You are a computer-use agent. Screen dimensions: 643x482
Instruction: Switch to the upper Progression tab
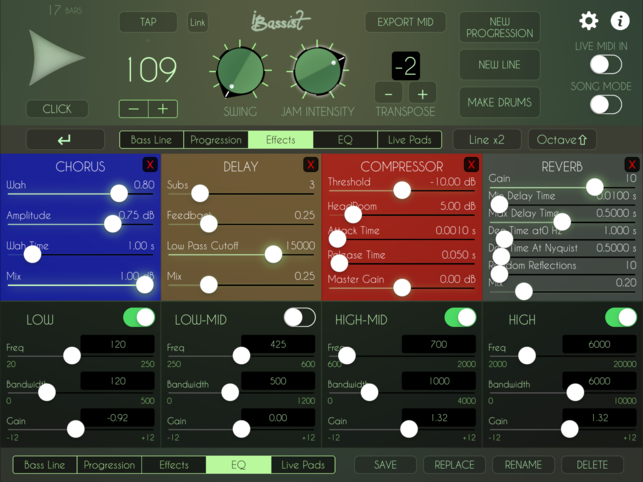point(216,140)
